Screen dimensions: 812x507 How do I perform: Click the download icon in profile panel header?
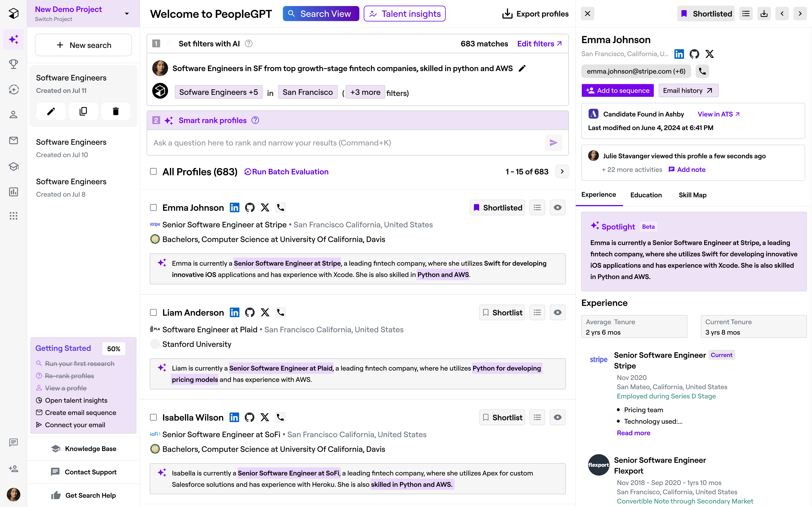(x=764, y=14)
